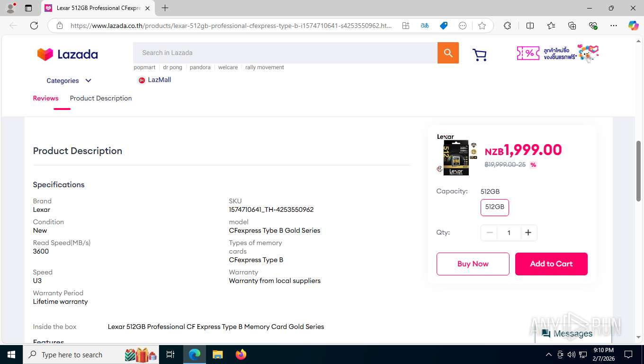Click the browser profile avatar icon
This screenshot has height=364, width=644.
pyautogui.click(x=10, y=8)
